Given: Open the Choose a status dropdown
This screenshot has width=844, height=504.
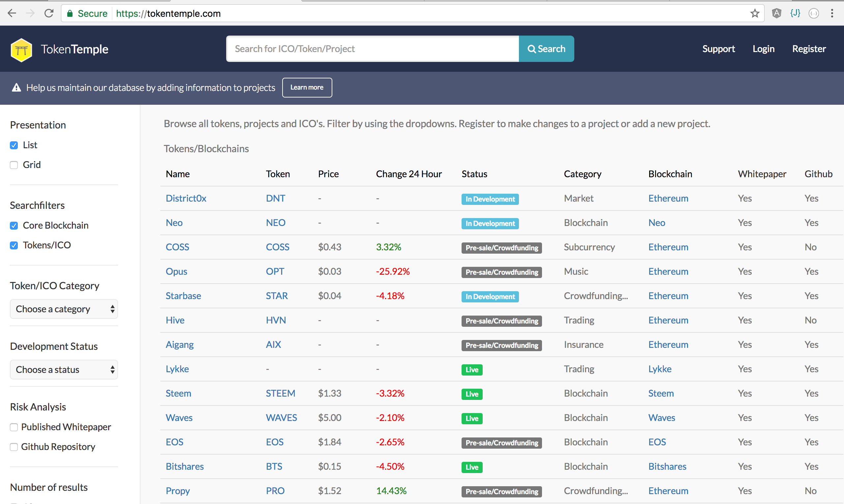Looking at the screenshot, I should (x=64, y=370).
